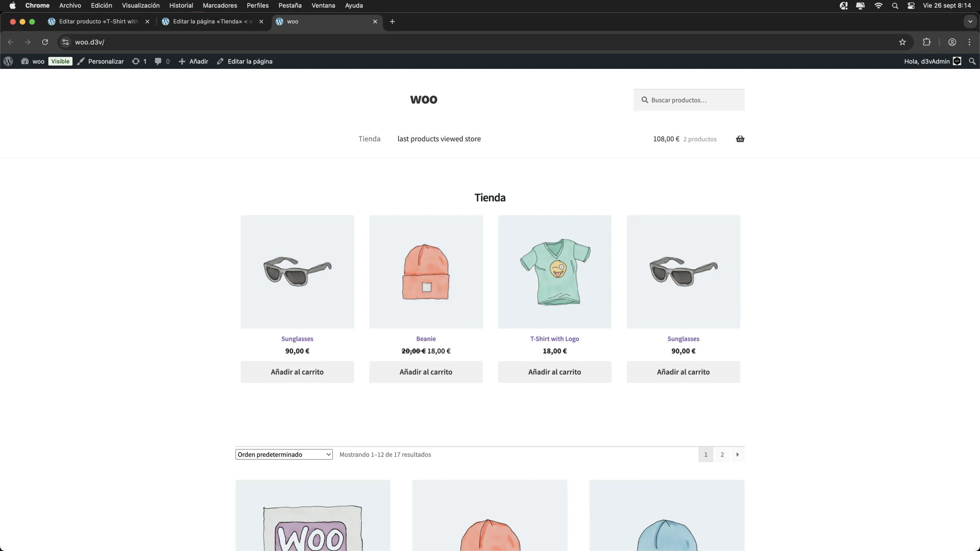Image resolution: width=980 pixels, height=551 pixels.
Task: Click the woo site title
Action: pos(423,99)
